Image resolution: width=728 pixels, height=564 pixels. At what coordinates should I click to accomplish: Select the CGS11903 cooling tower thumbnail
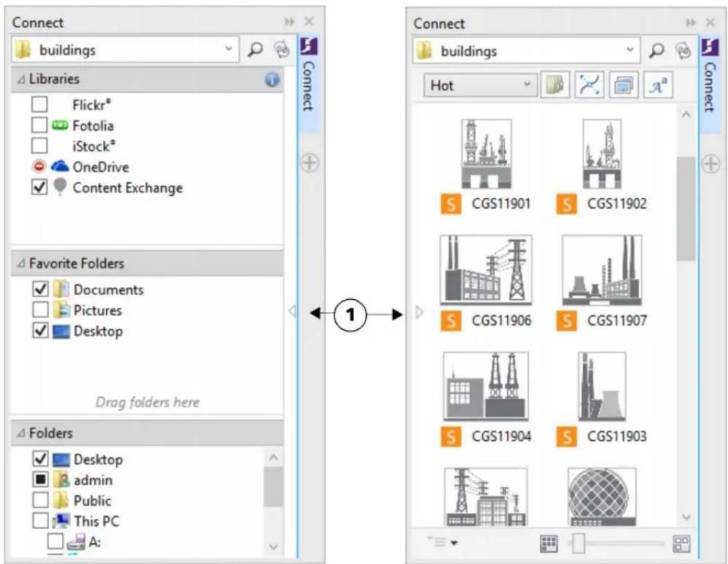click(x=602, y=386)
